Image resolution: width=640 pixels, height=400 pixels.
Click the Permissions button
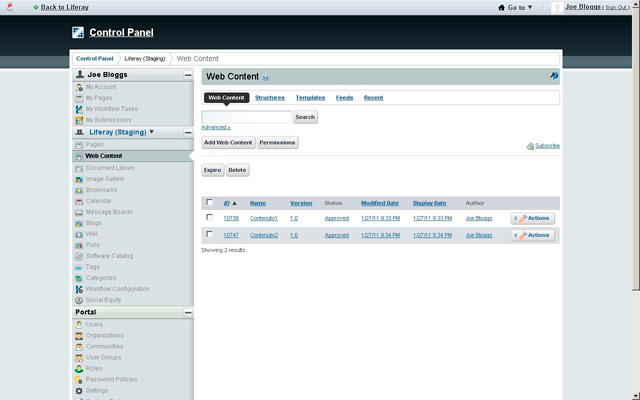(x=278, y=142)
